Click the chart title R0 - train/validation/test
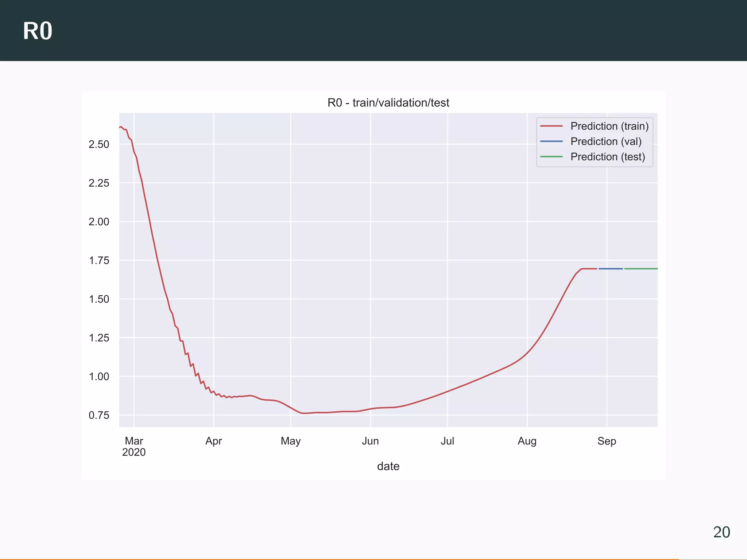This screenshot has width=747, height=560. coord(388,103)
